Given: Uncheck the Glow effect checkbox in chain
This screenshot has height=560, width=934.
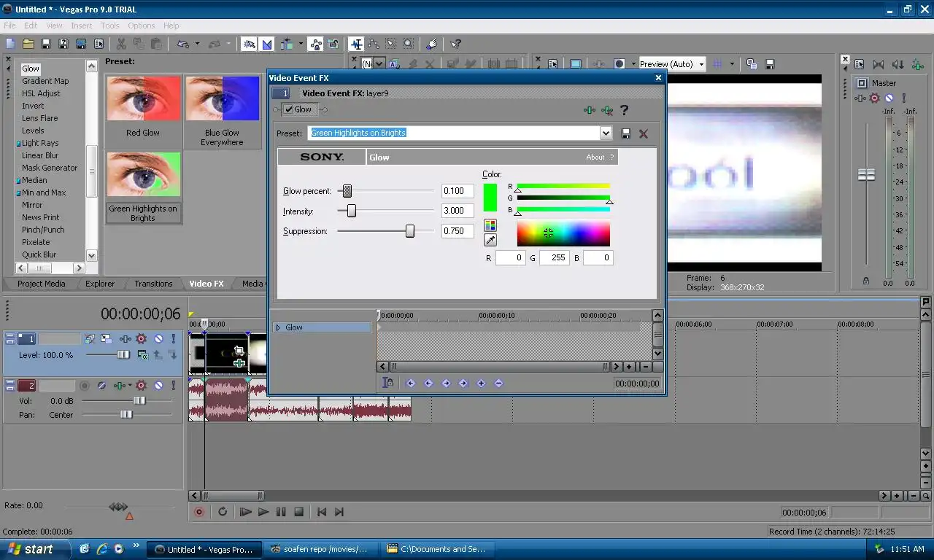Looking at the screenshot, I should [289, 109].
